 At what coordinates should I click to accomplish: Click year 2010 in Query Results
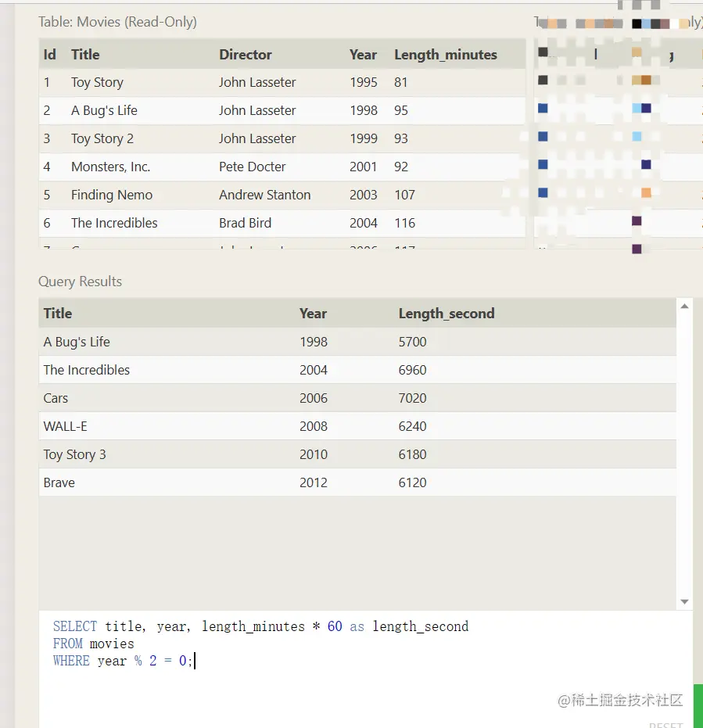pos(314,454)
